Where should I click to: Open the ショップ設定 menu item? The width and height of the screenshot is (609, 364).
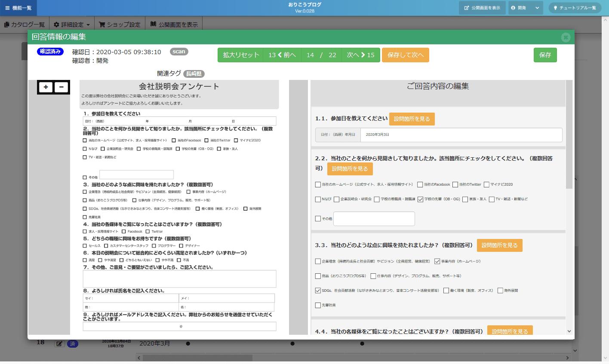coord(120,24)
